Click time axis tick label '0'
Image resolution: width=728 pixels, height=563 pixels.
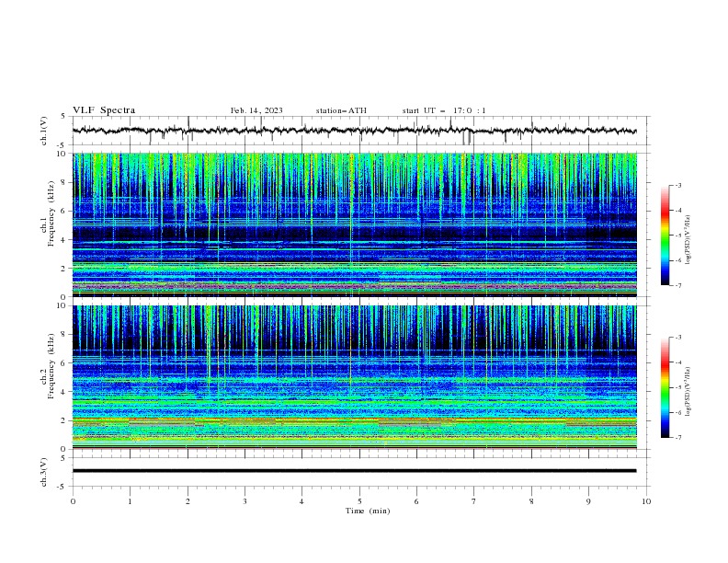(73, 501)
